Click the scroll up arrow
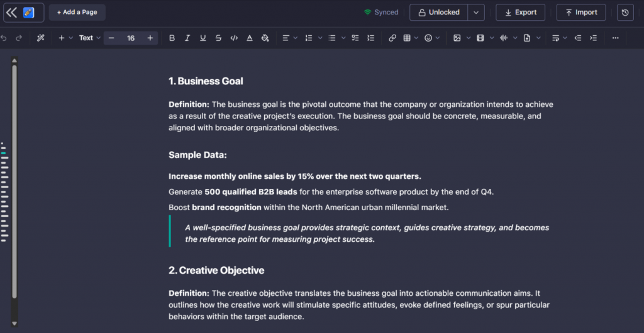644x333 pixels. pyautogui.click(x=14, y=60)
